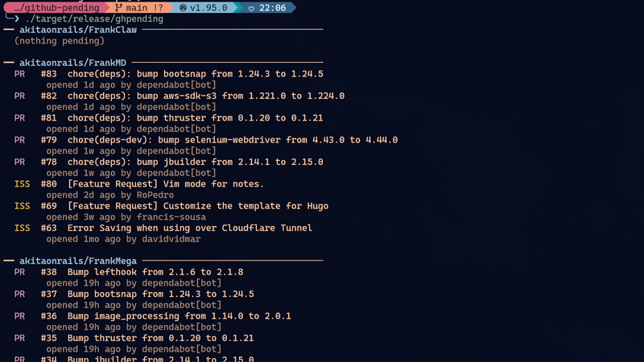Click PR #37 Bump bootsnap title
Viewport: 644px width, 362px height.
[x=160, y=294]
